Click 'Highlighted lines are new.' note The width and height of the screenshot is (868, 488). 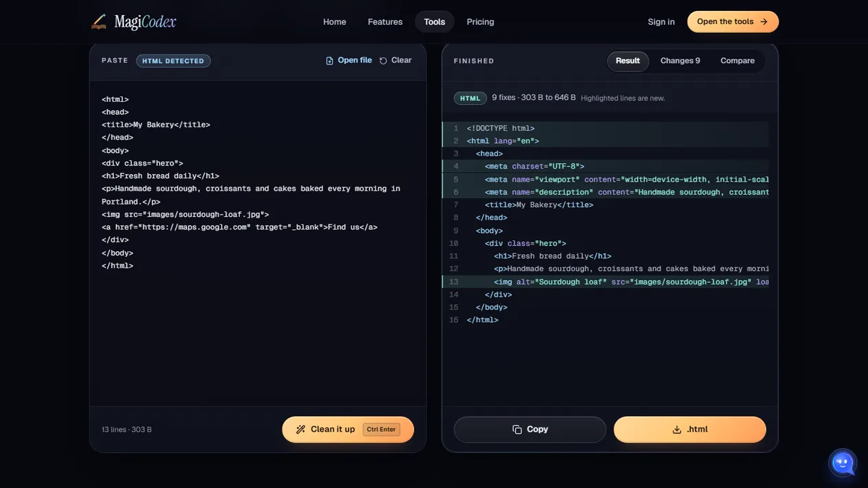623,98
